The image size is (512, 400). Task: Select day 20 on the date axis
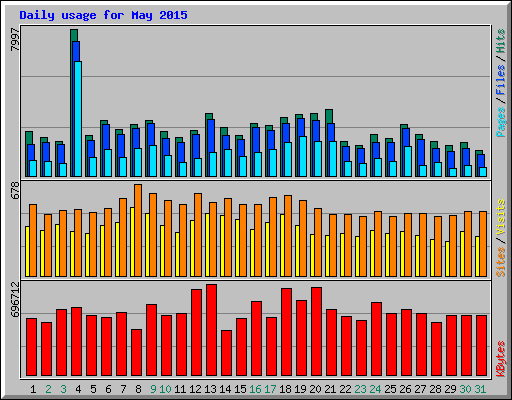[315, 389]
